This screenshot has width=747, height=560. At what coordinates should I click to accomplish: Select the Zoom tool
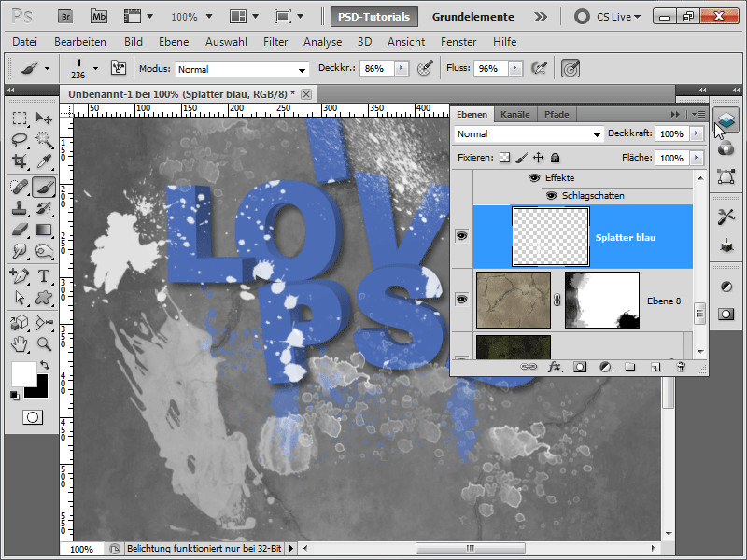coord(44,344)
